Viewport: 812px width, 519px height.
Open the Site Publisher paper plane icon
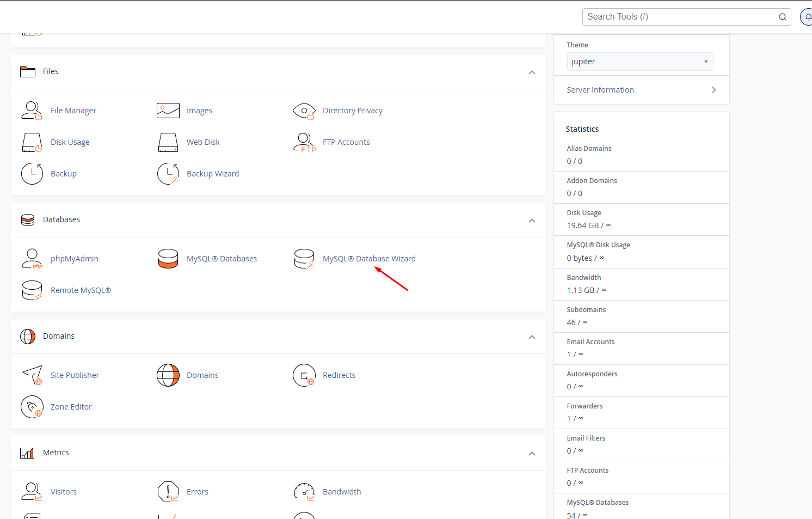pos(32,375)
